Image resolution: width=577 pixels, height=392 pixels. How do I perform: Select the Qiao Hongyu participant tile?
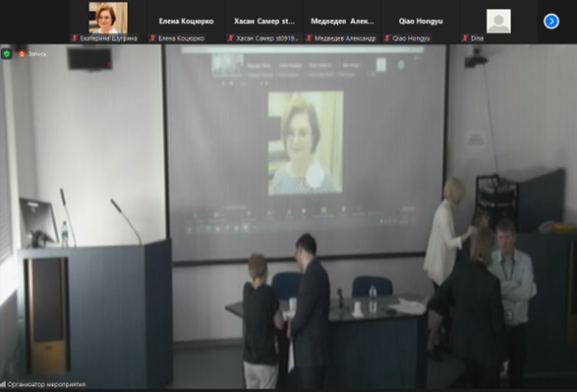click(x=421, y=21)
